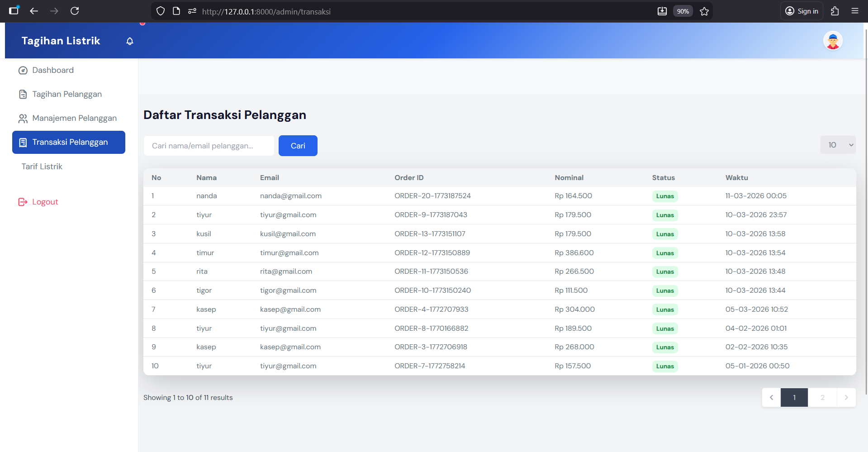
Task: Open the browser extensions puzzle icon
Action: pos(835,11)
